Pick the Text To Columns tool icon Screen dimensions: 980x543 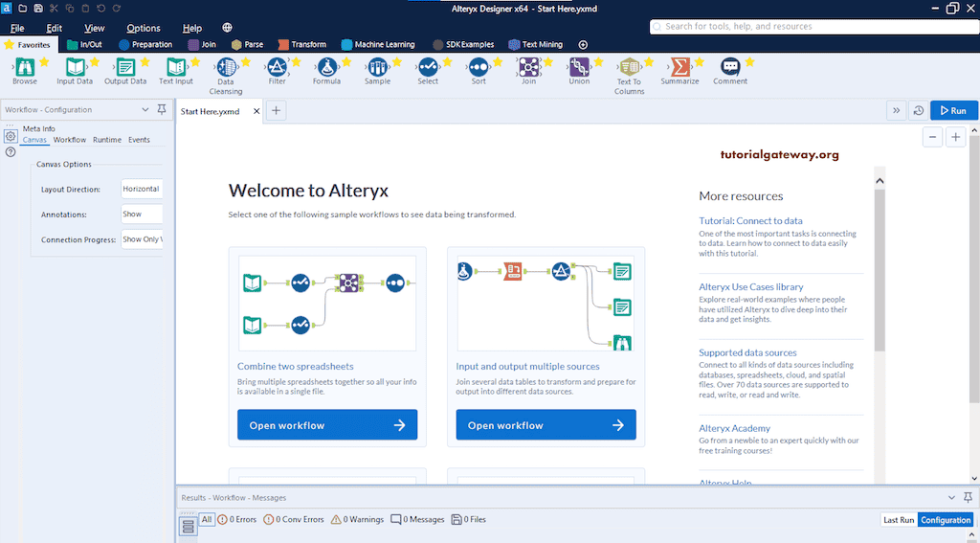click(x=630, y=66)
